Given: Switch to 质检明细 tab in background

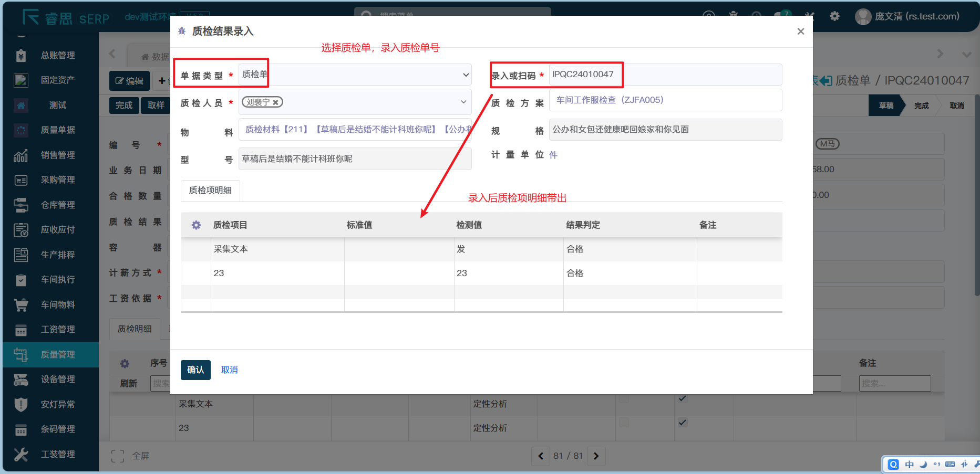Looking at the screenshot, I should (x=135, y=329).
